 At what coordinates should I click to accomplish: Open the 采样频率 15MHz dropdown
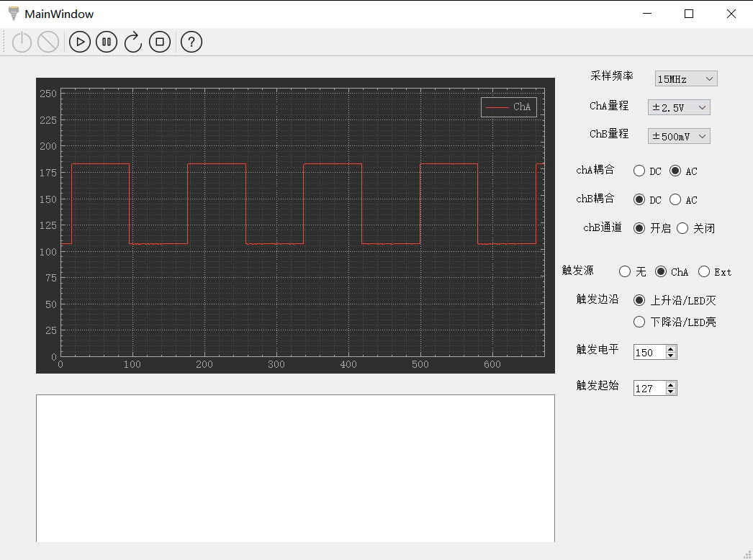[686, 78]
